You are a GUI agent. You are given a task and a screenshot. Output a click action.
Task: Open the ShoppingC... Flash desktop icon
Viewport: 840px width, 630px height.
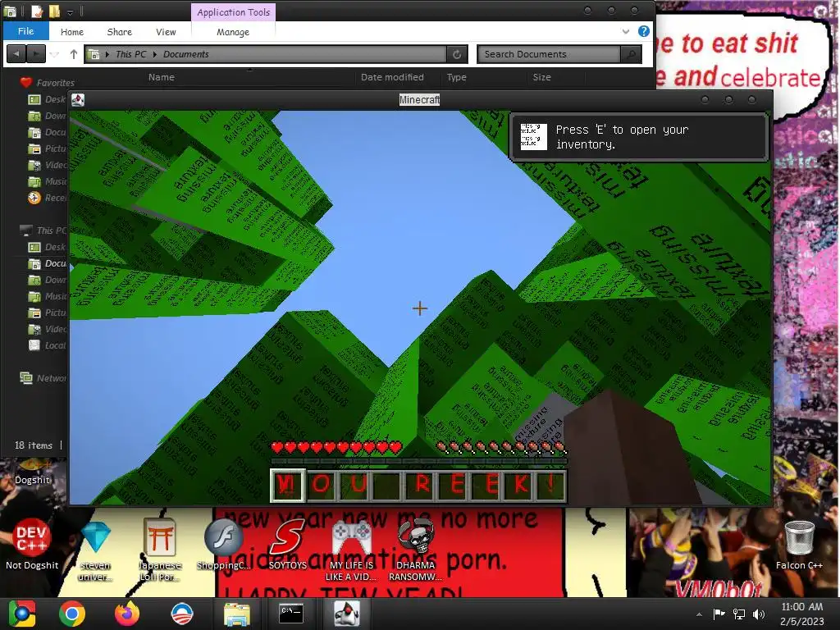click(223, 545)
